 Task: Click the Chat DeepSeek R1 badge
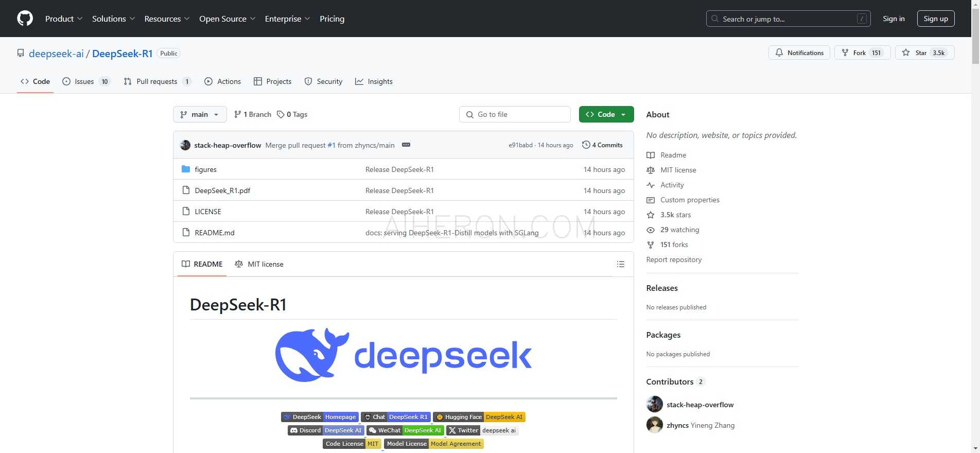click(396, 417)
